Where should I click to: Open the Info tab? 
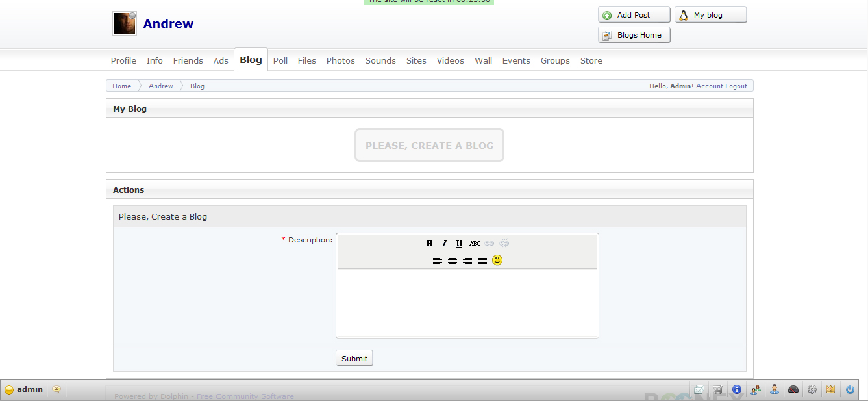(155, 60)
